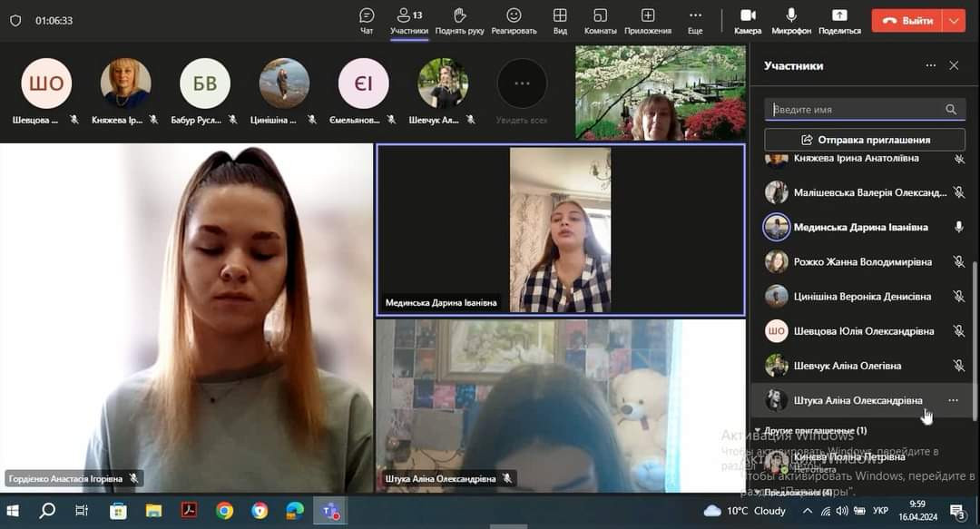Click muted mic icon for Шевцова Юлія
The height and width of the screenshot is (529, 980).
click(x=959, y=331)
